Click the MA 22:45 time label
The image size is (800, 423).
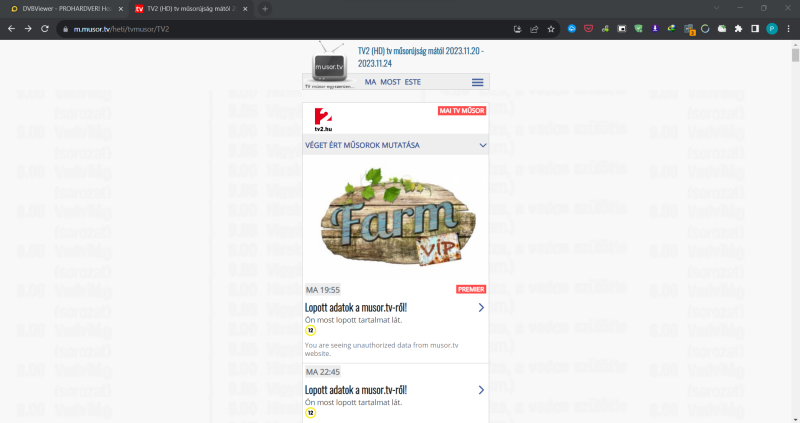[x=323, y=372]
